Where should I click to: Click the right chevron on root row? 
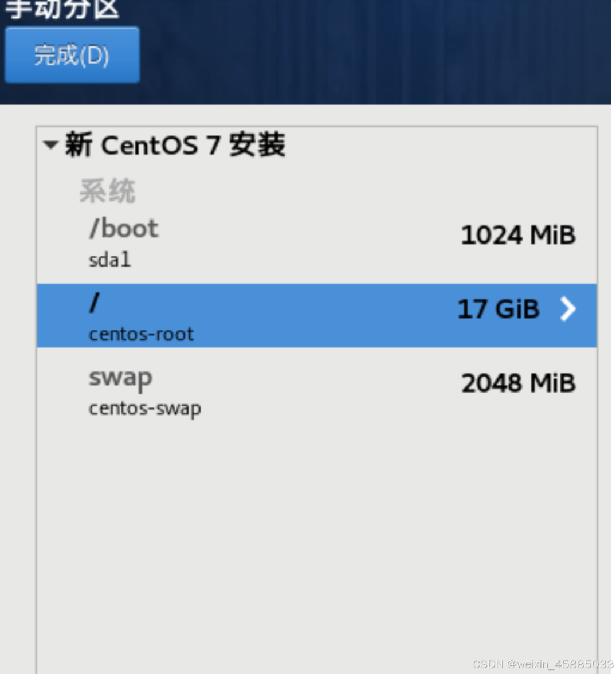point(567,309)
